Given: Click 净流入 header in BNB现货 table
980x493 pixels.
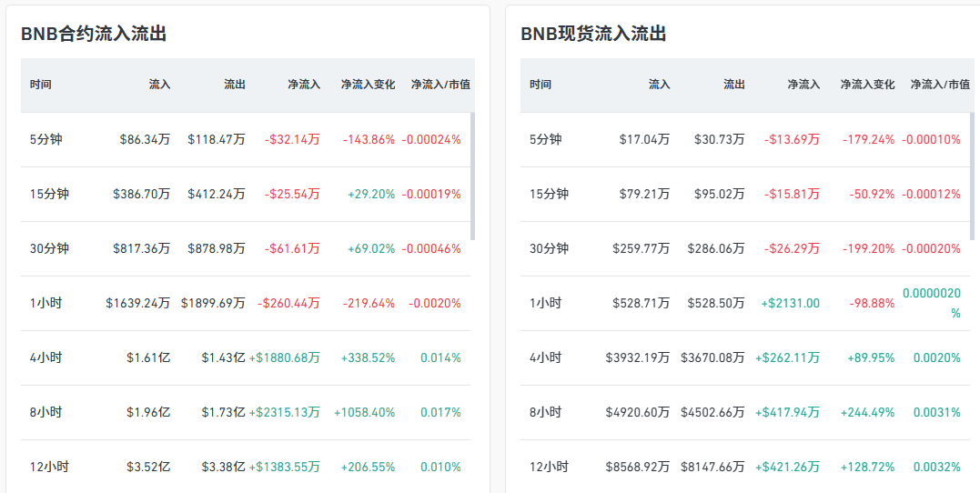Looking at the screenshot, I should 803,85.
